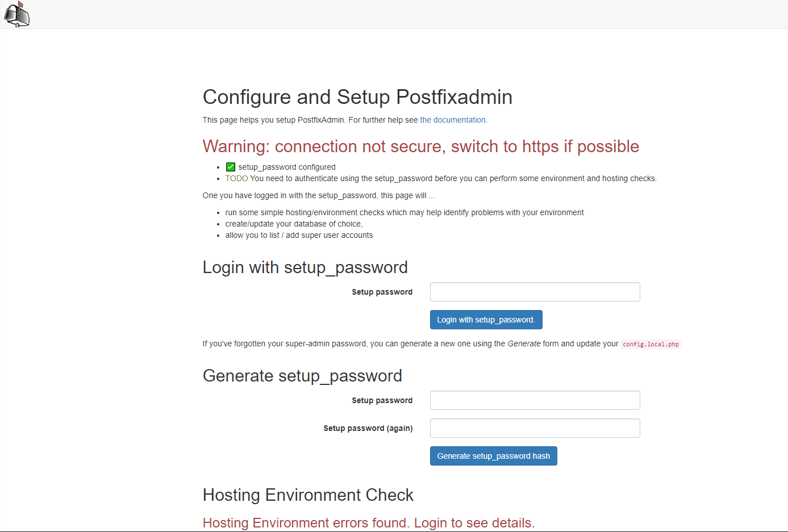788x532 pixels.
Task: Click Generate setup_password hash button
Action: (493, 456)
